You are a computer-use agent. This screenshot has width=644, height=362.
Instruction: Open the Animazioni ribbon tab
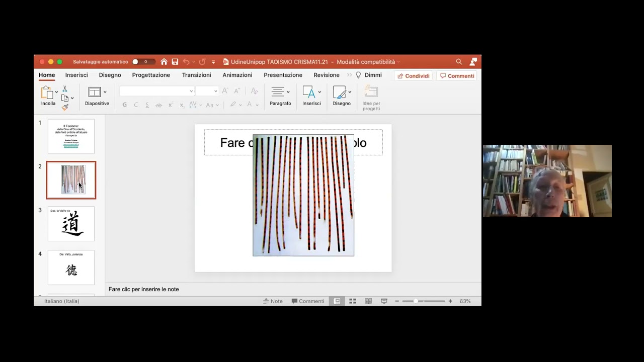237,75
